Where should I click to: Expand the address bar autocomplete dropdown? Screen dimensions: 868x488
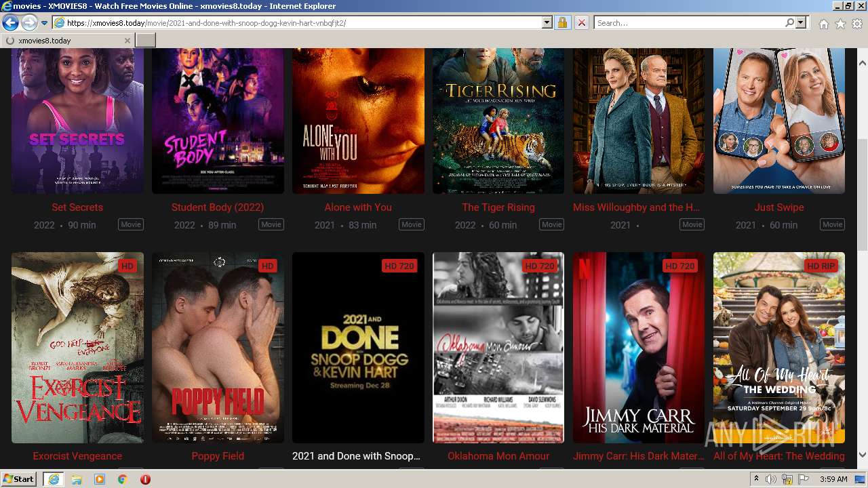pyautogui.click(x=547, y=23)
